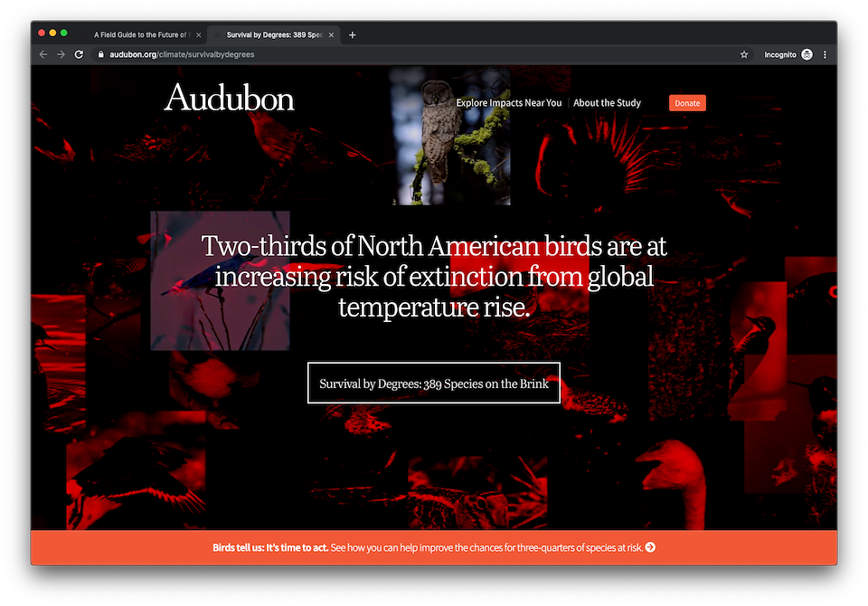Click the owl photo thumbnail
This screenshot has height=606, width=868.
(449, 136)
